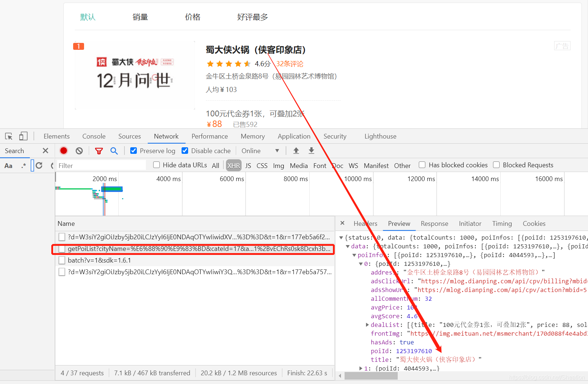Click into the network Filter input field
Screen dimensions: 588x384
(x=102, y=165)
